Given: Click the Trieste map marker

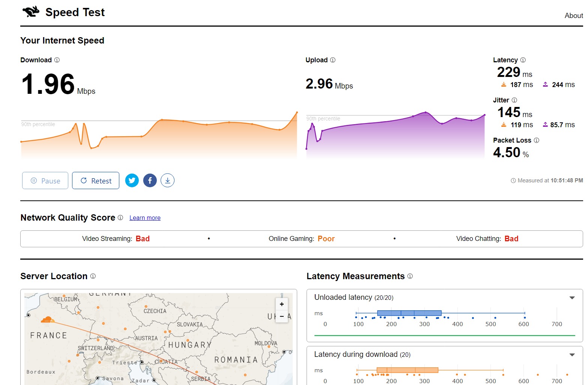Looking at the screenshot, I should pos(142,362).
